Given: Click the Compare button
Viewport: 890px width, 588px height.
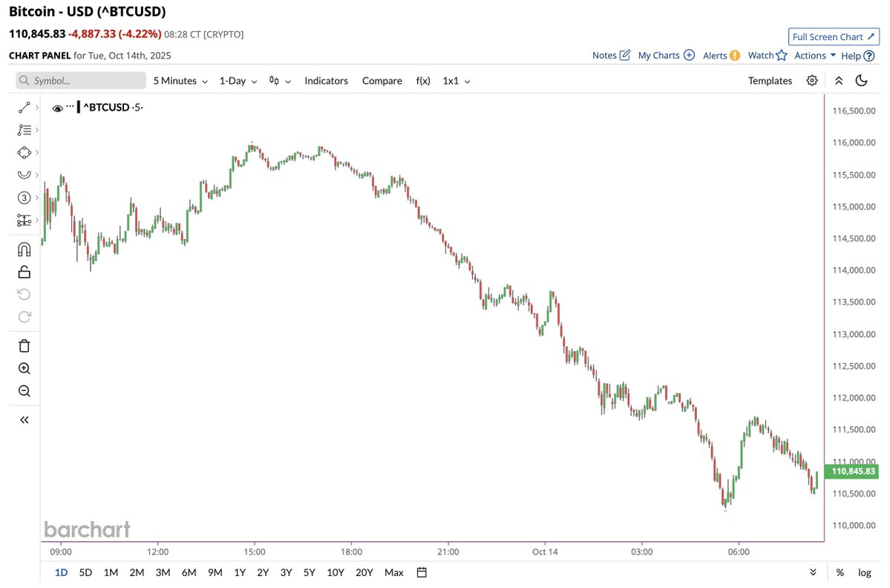Looking at the screenshot, I should coord(382,81).
